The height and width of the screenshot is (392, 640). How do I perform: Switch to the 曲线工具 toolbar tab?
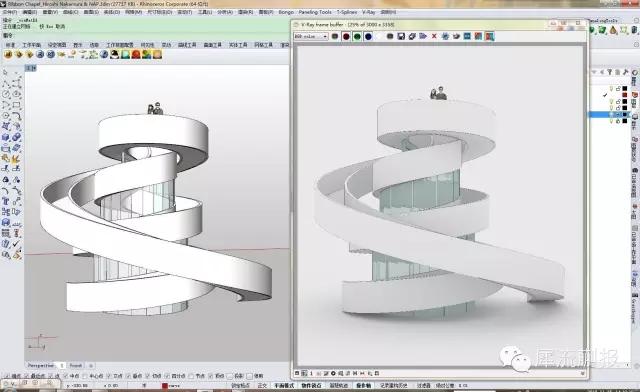pos(187,45)
